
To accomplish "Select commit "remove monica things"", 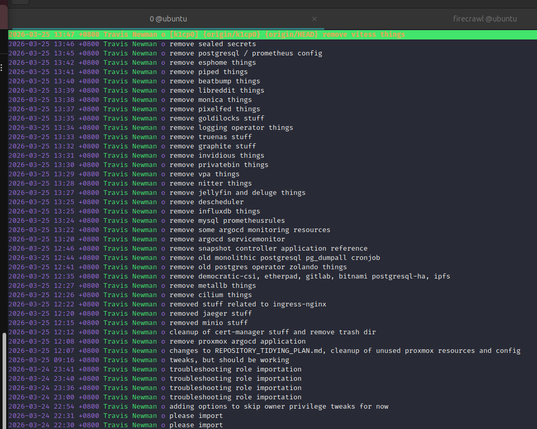I will click(273, 100).
